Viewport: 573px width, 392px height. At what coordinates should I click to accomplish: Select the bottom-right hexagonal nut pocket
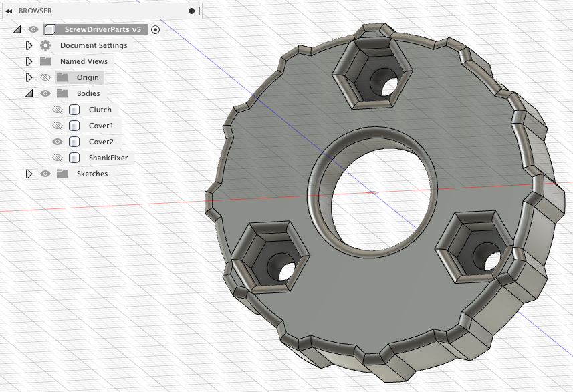474,246
